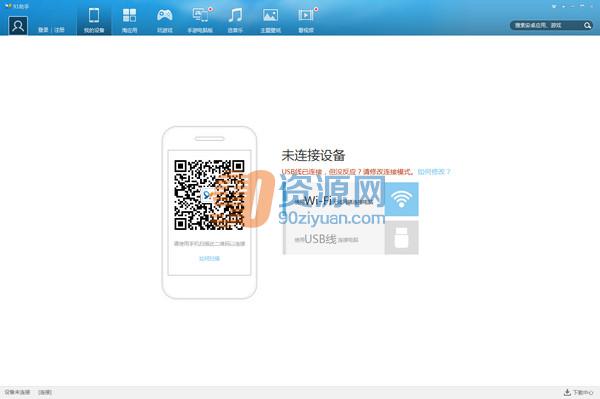Select the USB线 connection option

click(351, 239)
